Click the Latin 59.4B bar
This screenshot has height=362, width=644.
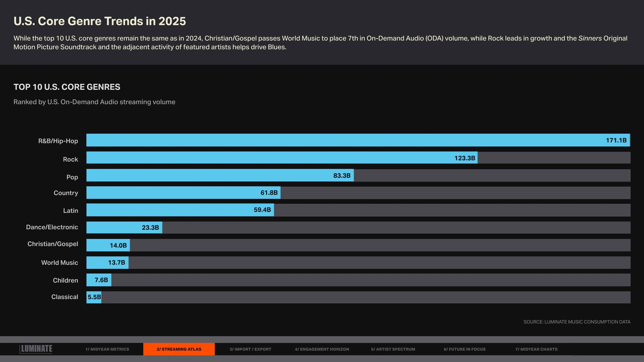click(x=180, y=210)
